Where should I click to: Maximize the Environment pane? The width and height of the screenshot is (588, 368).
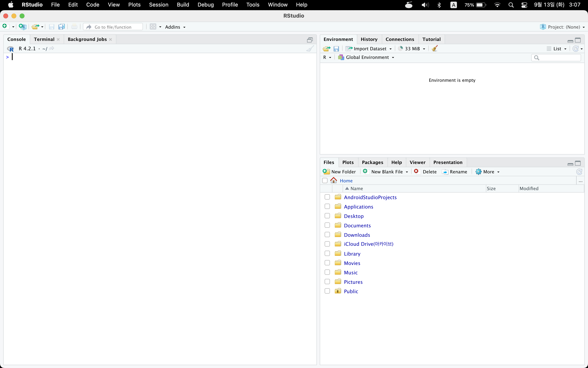[x=578, y=40]
